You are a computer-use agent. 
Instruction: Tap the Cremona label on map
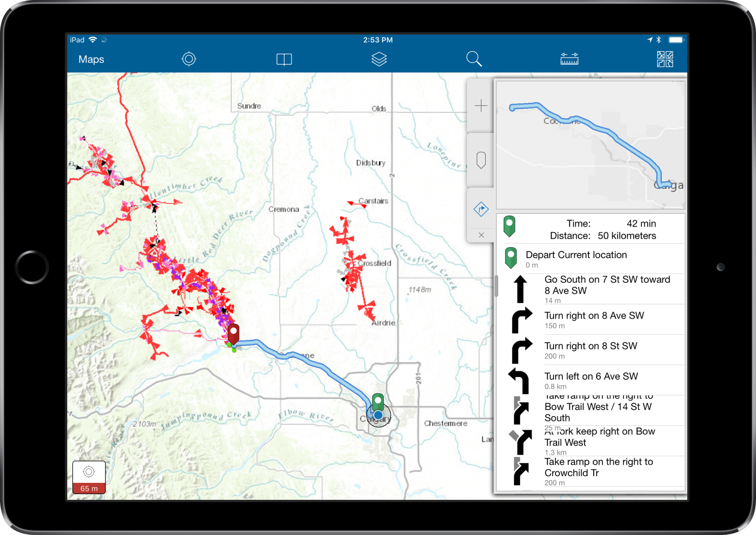(283, 209)
